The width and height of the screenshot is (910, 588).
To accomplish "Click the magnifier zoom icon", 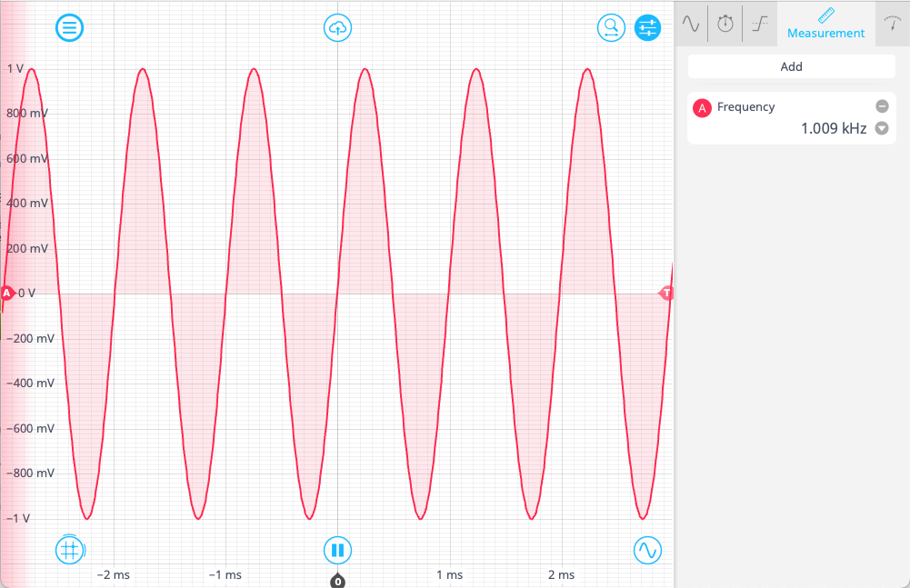I will point(611,28).
